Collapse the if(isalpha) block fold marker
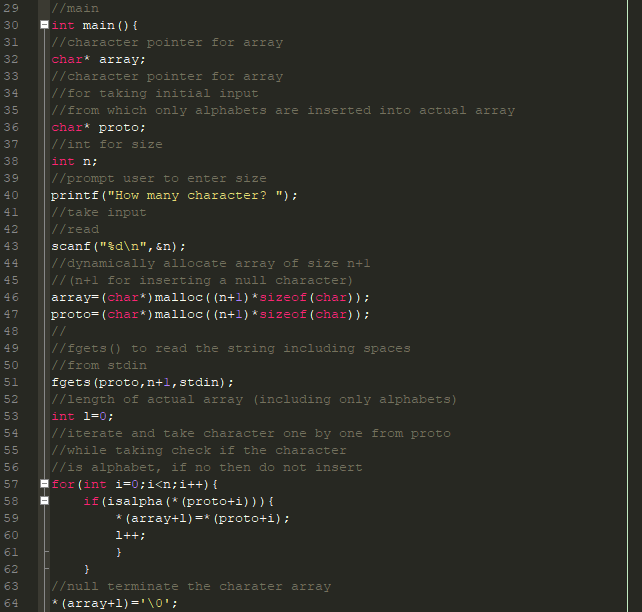642x612 pixels. [43, 501]
